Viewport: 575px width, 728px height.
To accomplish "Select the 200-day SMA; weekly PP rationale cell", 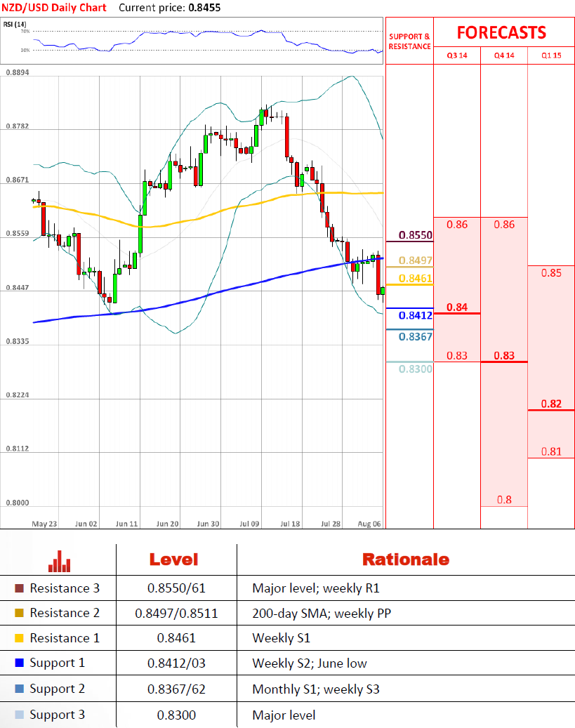I will pos(322,614).
